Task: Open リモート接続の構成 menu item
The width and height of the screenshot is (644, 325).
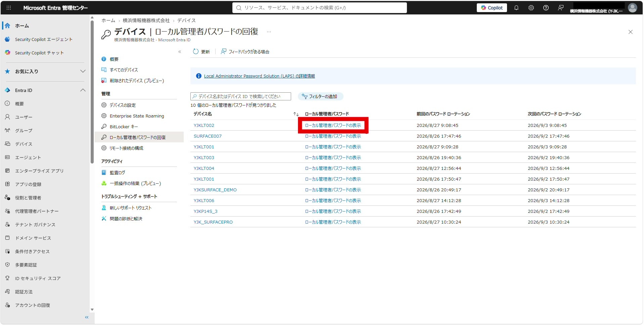Action: [126, 148]
